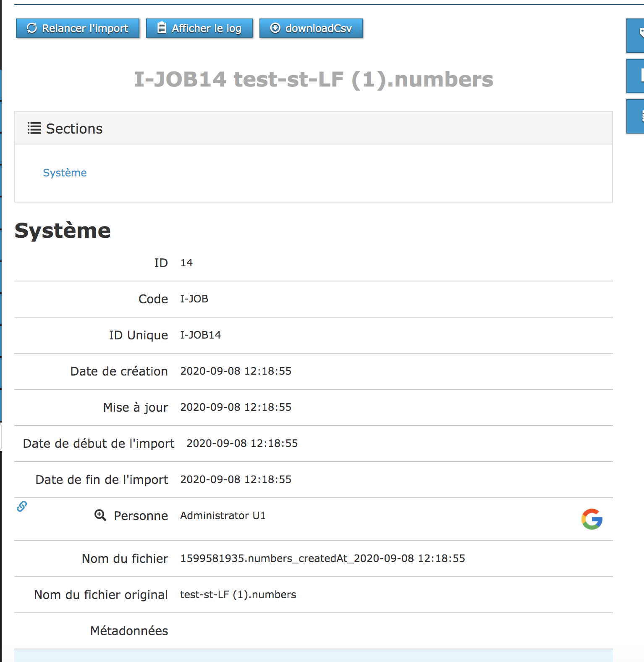Download the CSV via downloadCsv button
This screenshot has height=662, width=644.
point(311,28)
